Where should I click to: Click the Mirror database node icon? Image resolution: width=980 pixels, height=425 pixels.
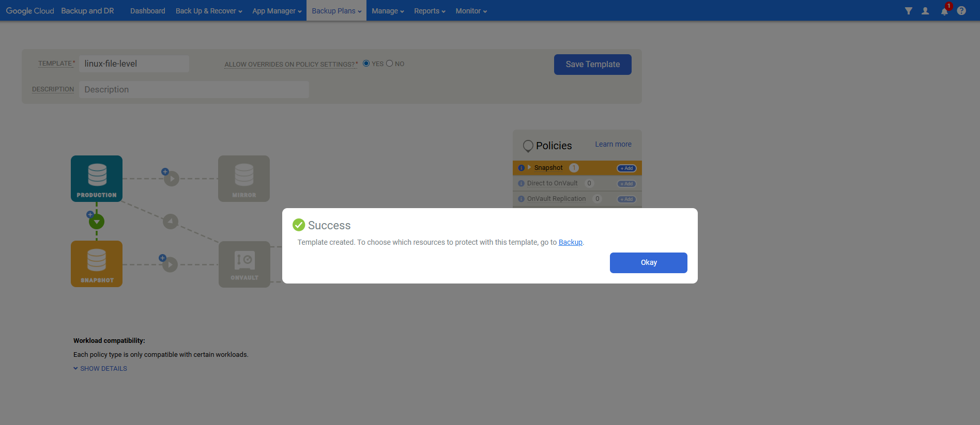[244, 179]
